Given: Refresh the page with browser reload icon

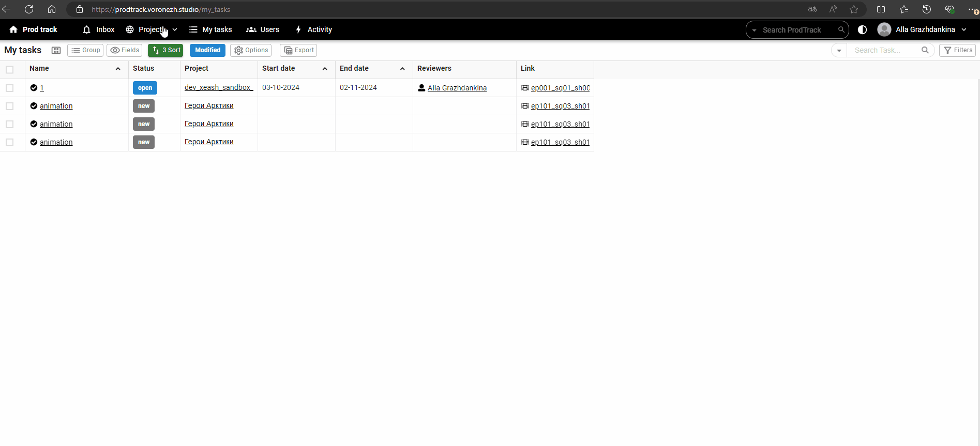Looking at the screenshot, I should point(29,9).
